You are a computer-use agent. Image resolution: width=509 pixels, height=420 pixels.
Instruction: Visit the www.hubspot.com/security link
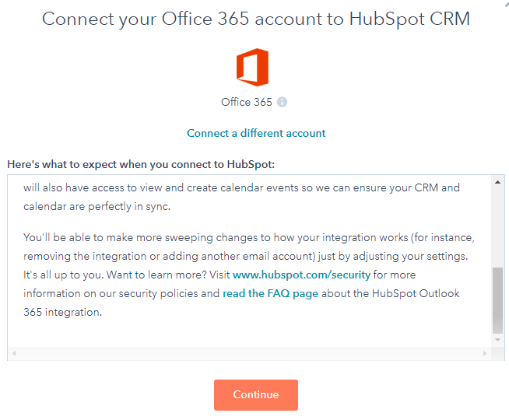coord(301,275)
